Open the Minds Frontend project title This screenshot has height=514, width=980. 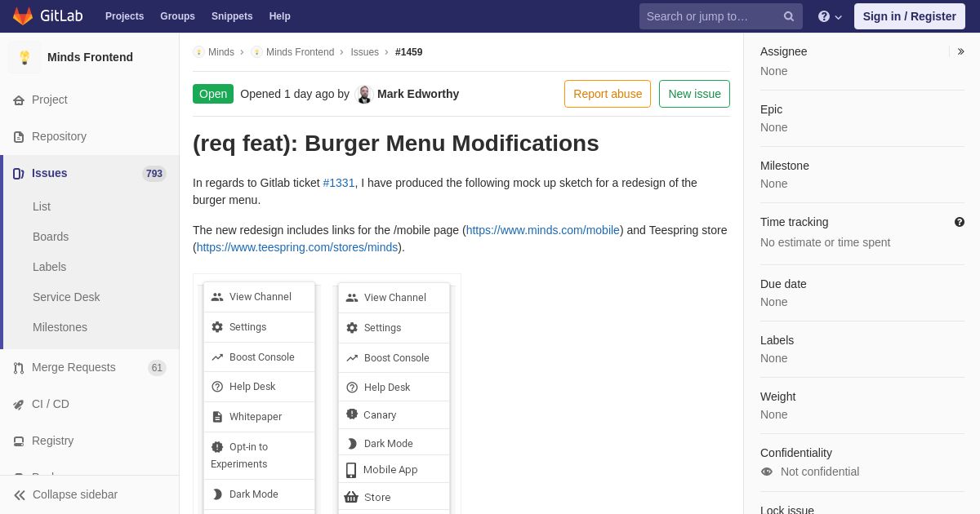point(90,57)
